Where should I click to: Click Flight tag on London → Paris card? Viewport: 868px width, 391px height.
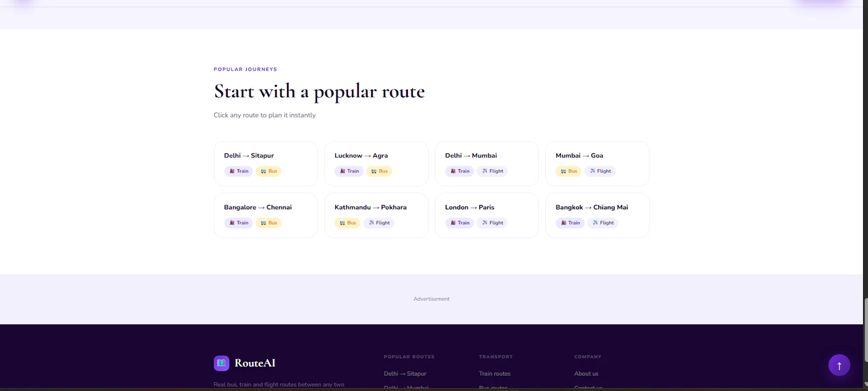(x=493, y=223)
